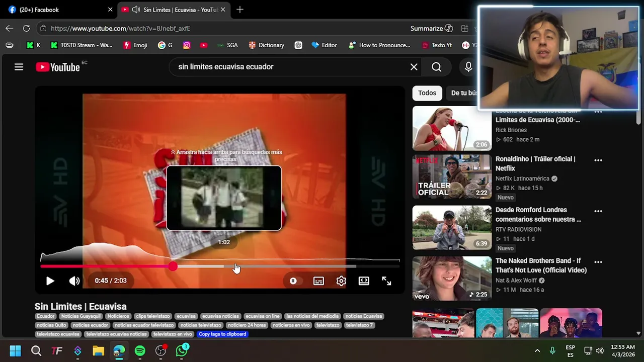Click the 'Copy tags to clipboard' button
This screenshot has width=644, height=362.
(222, 334)
